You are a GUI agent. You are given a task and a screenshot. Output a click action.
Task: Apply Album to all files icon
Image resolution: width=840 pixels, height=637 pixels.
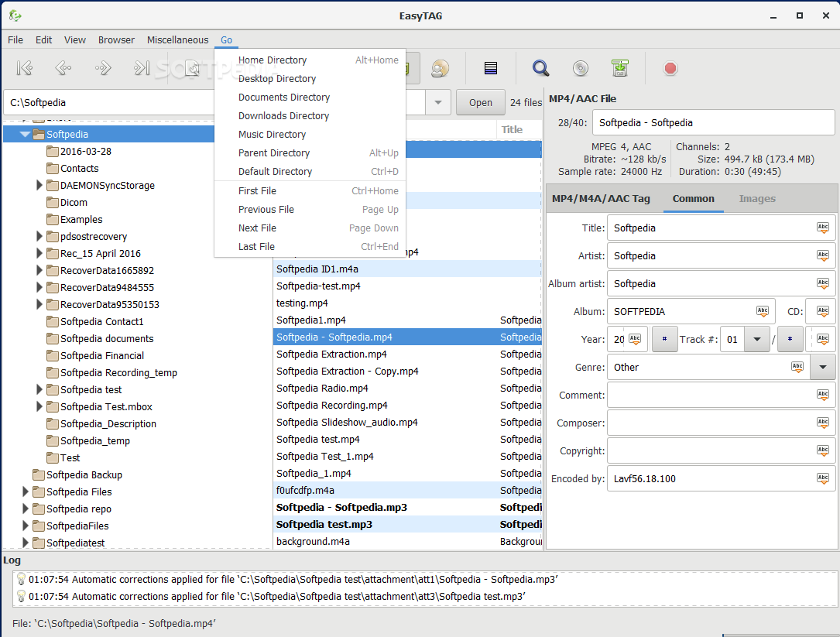pyautogui.click(x=763, y=311)
